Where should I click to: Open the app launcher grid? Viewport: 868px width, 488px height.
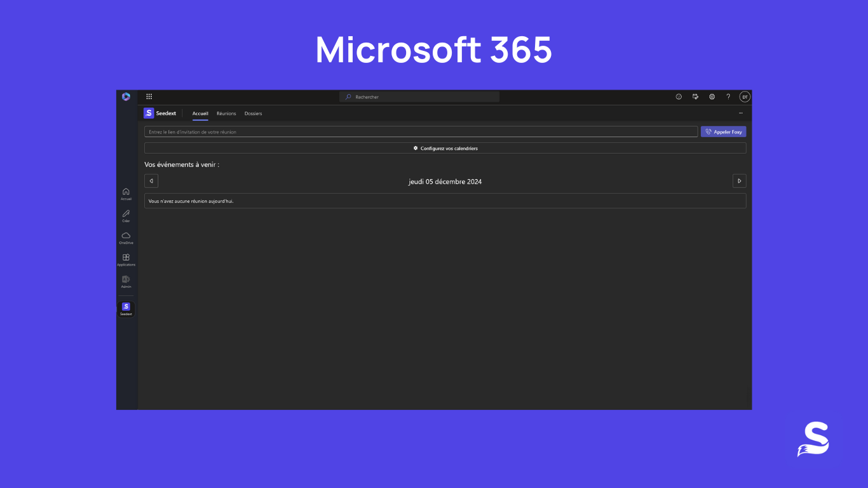coord(149,97)
